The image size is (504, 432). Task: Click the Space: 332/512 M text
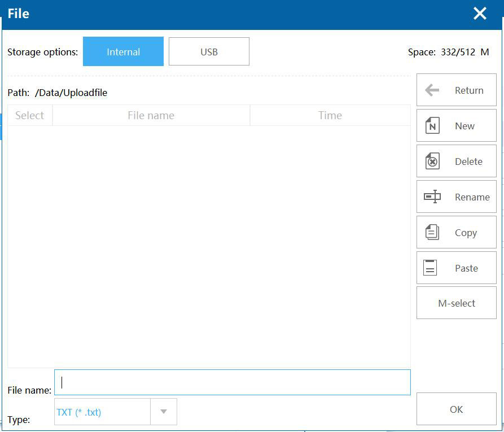[448, 52]
